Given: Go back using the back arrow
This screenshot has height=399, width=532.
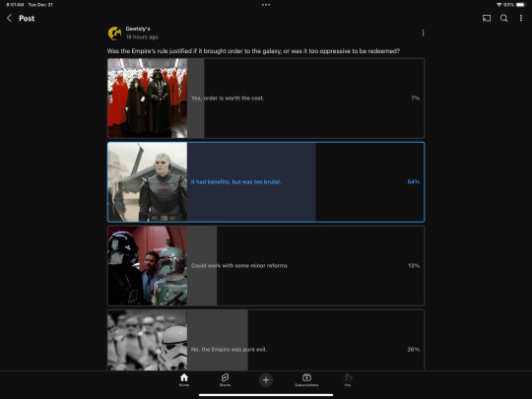Looking at the screenshot, I should click(x=9, y=19).
